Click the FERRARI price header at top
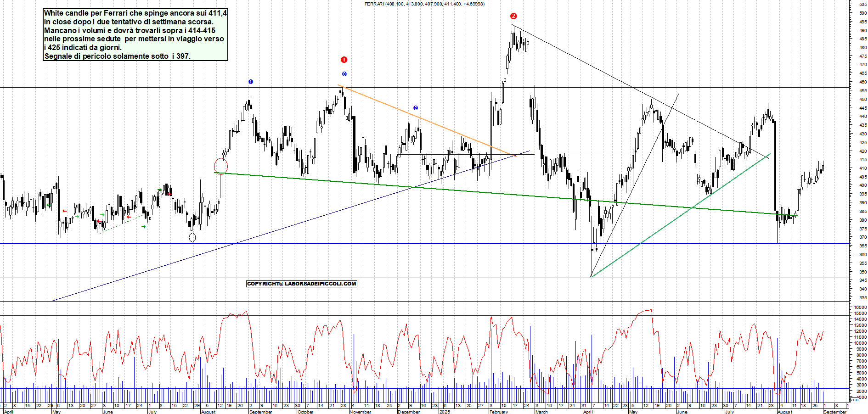Screen dimensions: 868x414 point(424,4)
